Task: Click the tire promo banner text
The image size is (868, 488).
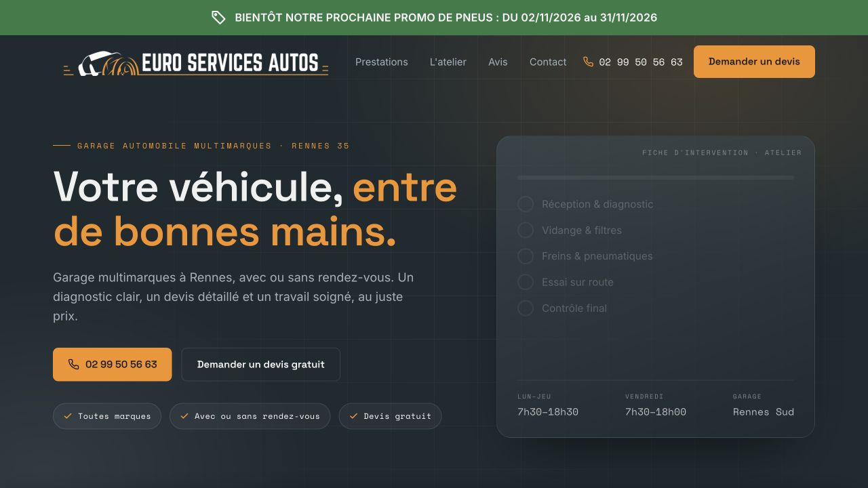Action: [446, 18]
